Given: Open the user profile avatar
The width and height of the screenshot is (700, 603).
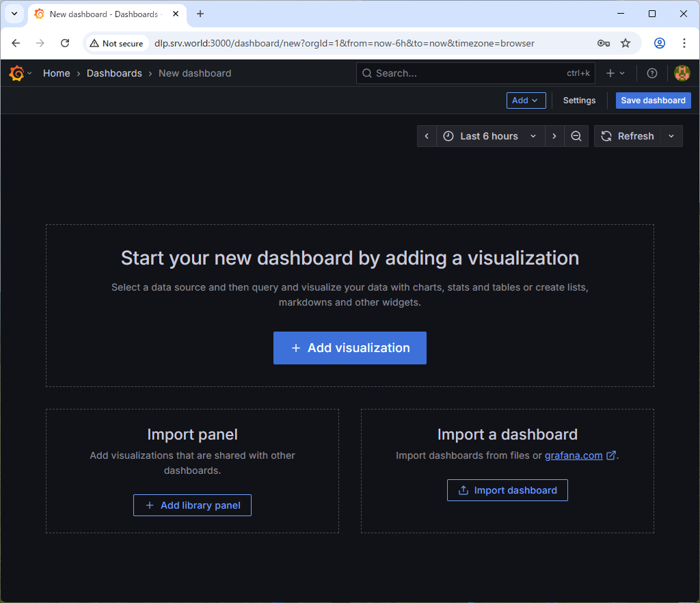Looking at the screenshot, I should tap(682, 73).
